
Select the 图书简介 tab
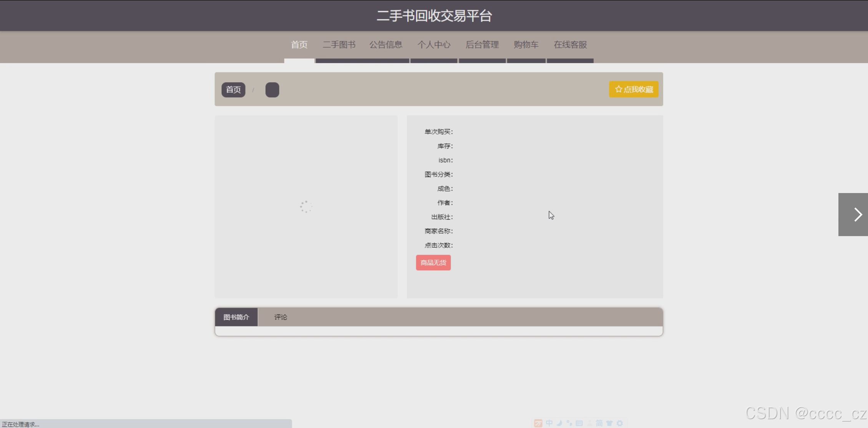(x=236, y=317)
